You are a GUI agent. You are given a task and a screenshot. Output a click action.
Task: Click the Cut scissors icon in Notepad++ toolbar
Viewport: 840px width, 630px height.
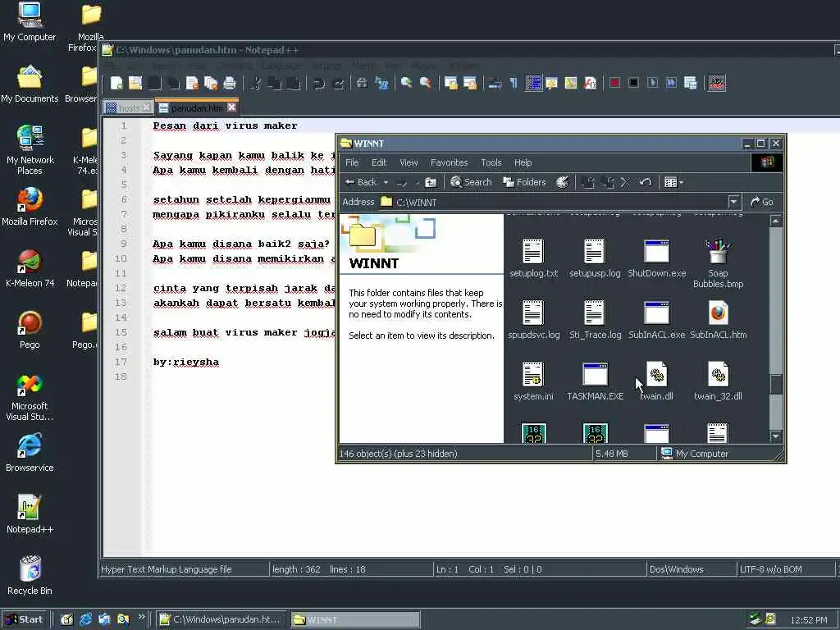(256, 83)
